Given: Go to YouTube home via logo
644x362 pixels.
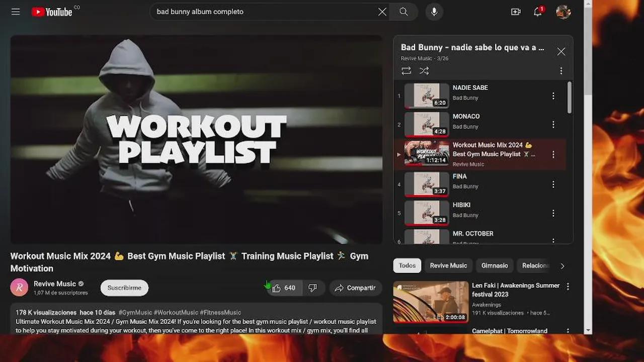Looking at the screenshot, I should click(52, 12).
